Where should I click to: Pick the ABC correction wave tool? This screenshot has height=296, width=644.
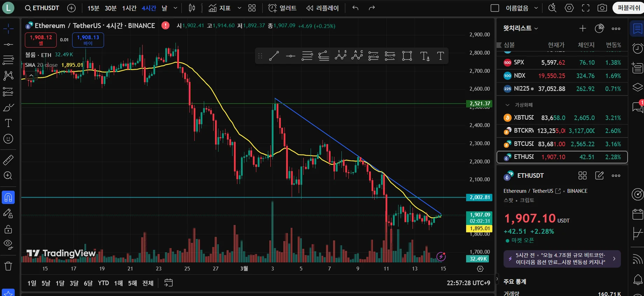pyautogui.click(x=357, y=56)
